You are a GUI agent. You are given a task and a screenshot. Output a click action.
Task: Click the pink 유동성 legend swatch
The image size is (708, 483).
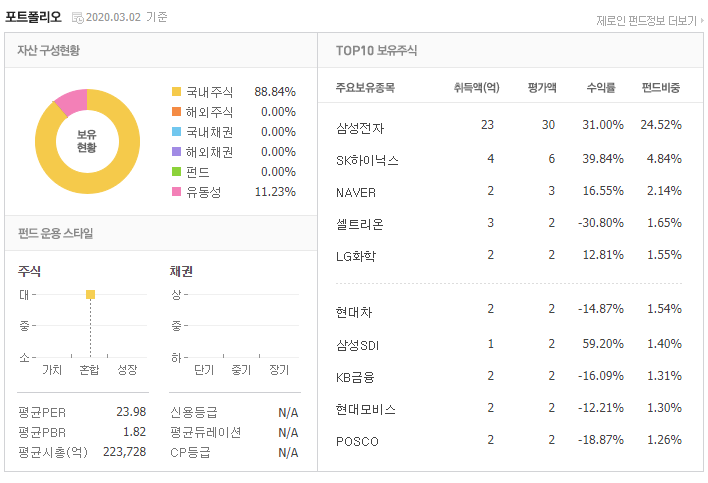pos(176,191)
